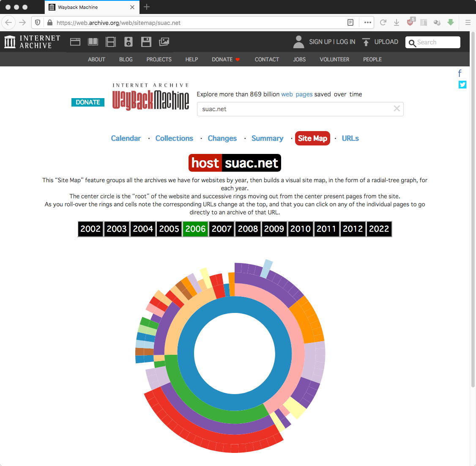Go back with browser back arrow
476x466 pixels.
[8, 22]
